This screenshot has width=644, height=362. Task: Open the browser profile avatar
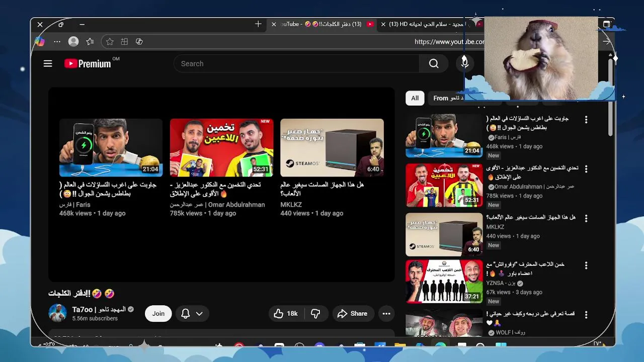point(73,42)
